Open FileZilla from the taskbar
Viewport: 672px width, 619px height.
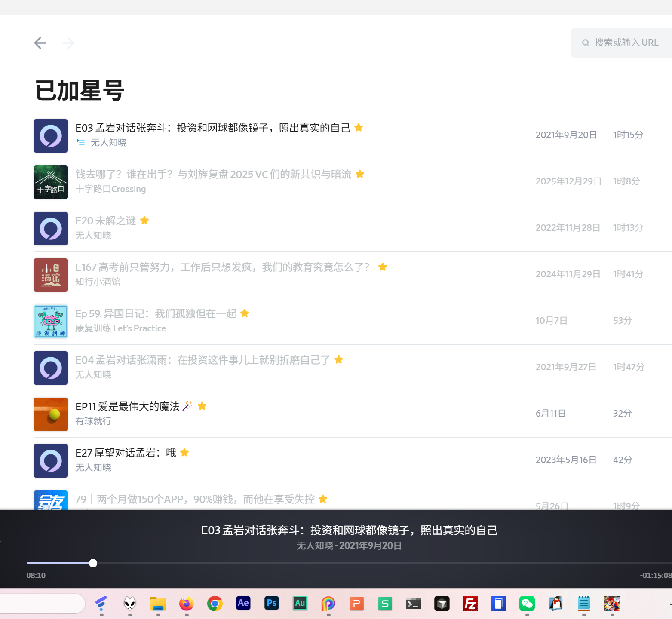[x=470, y=604]
